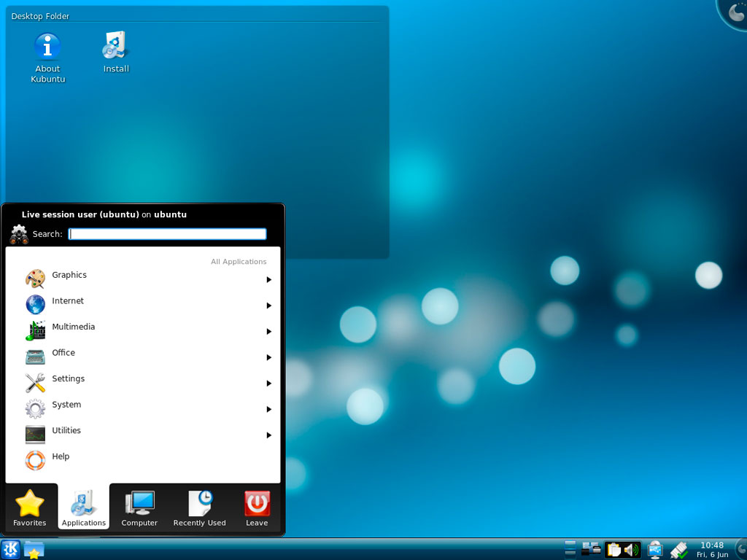Click the Leave button
The image size is (747, 560).
pos(257,508)
